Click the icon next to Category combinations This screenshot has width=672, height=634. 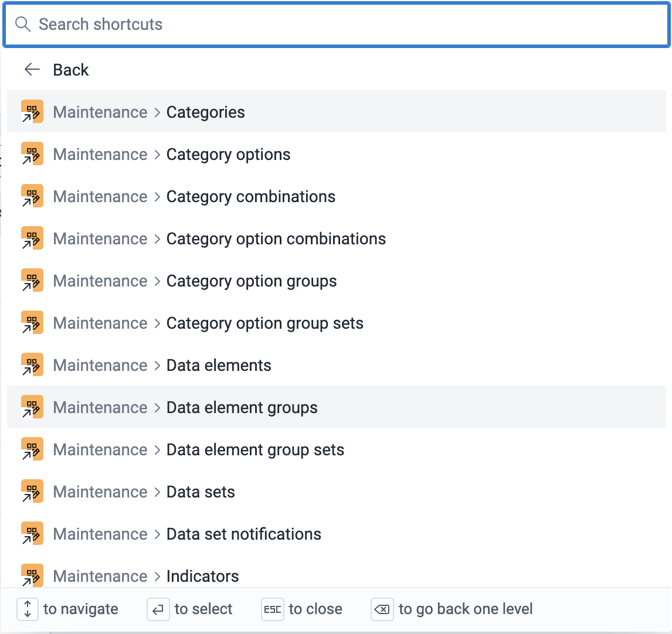pyautogui.click(x=32, y=196)
